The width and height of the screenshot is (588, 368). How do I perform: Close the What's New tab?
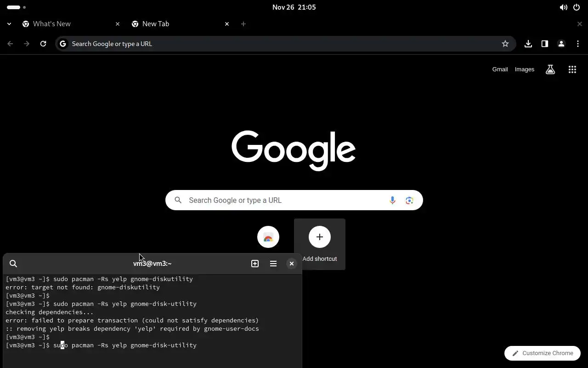tap(118, 24)
